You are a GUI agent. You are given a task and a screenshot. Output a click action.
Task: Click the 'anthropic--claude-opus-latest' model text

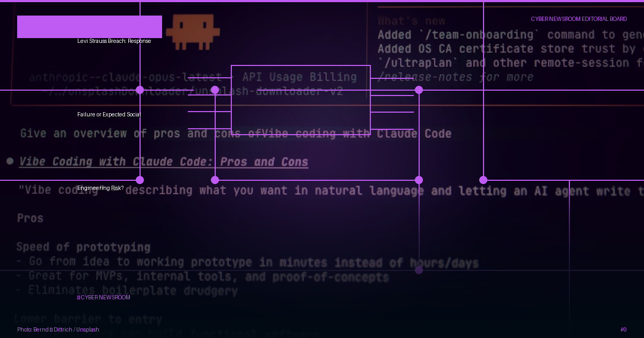[125, 77]
